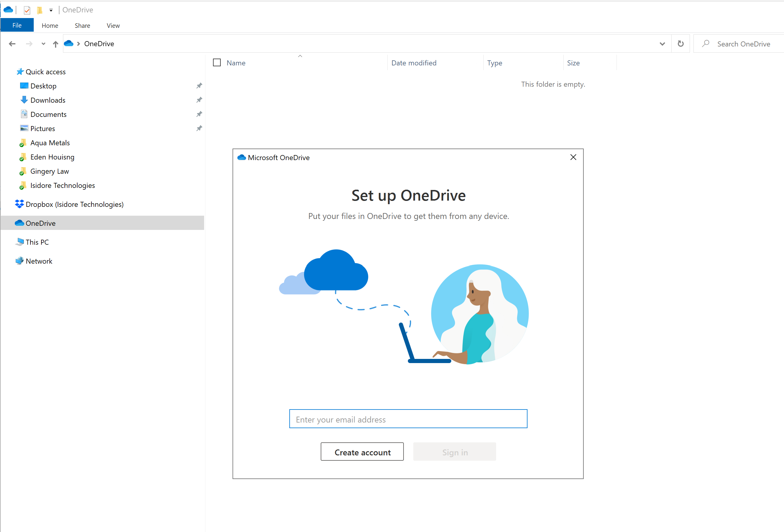Open the File menu tab
The height and width of the screenshot is (532, 784).
[x=17, y=26]
